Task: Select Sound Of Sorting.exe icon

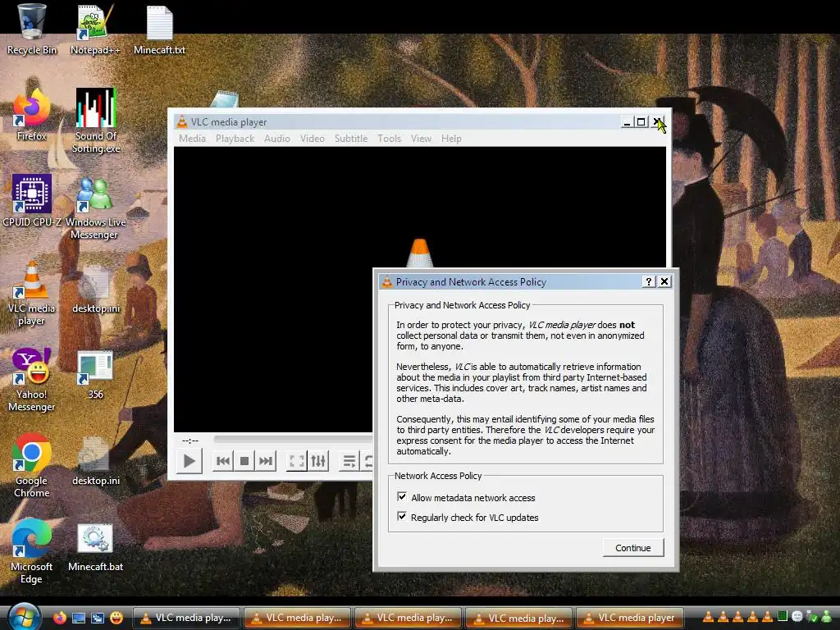Action: click(96, 121)
